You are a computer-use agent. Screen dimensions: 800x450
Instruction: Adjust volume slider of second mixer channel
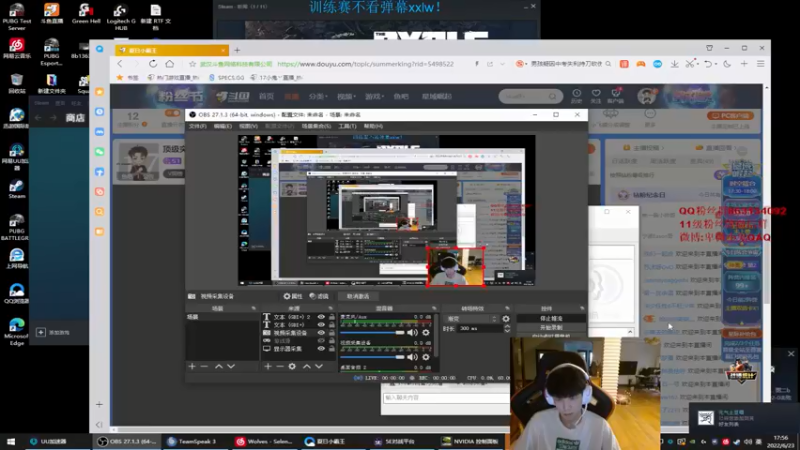(x=372, y=357)
